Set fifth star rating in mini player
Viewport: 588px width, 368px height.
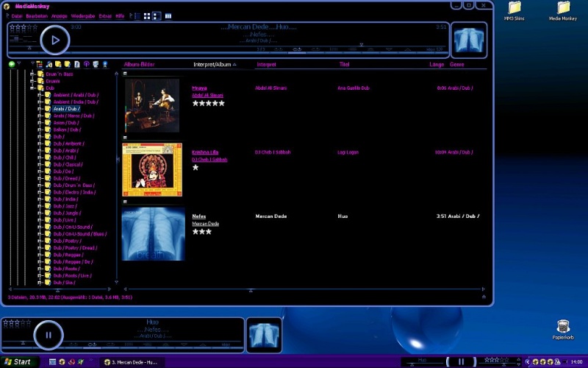coord(29,322)
